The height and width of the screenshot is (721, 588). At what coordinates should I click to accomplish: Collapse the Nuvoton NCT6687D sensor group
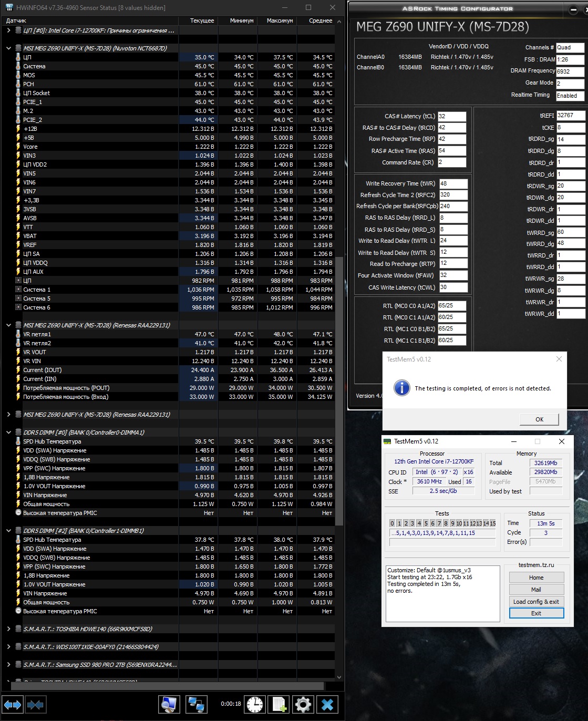pos(8,48)
